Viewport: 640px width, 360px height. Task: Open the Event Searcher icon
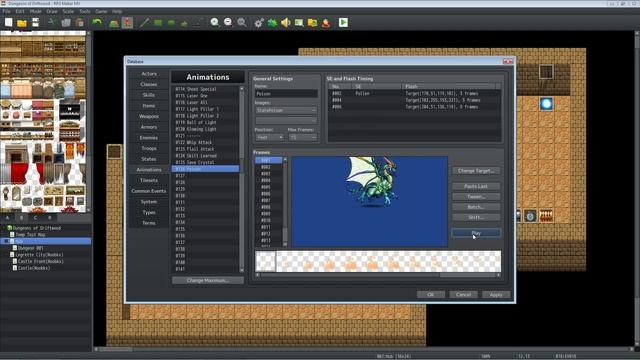(x=299, y=22)
